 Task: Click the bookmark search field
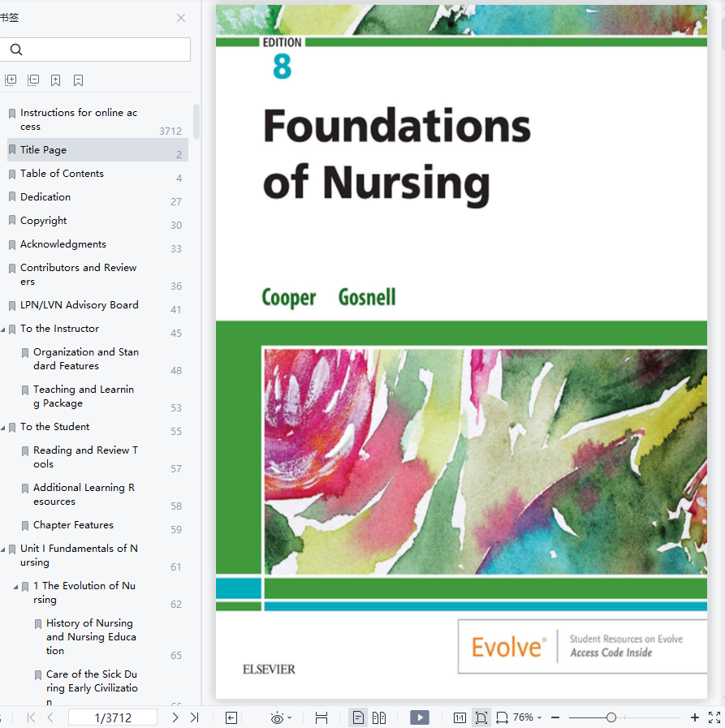pyautogui.click(x=95, y=50)
